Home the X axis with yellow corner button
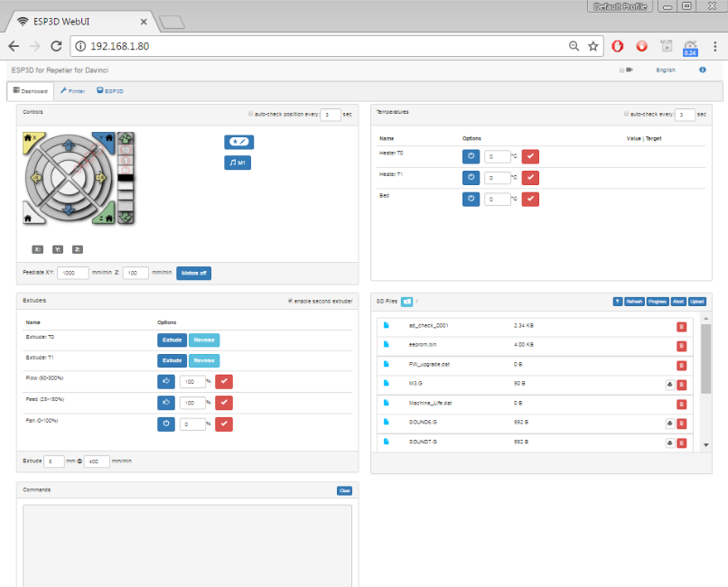This screenshot has width=728, height=587. (31, 141)
